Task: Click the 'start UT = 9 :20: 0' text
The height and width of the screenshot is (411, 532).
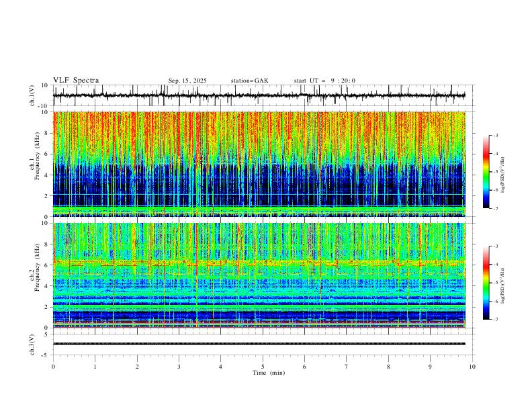Action: [324, 81]
